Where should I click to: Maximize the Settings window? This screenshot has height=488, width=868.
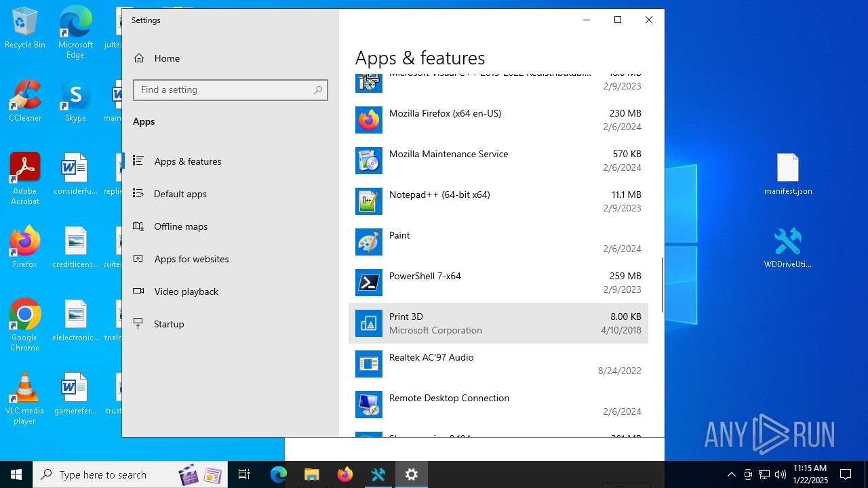click(618, 20)
